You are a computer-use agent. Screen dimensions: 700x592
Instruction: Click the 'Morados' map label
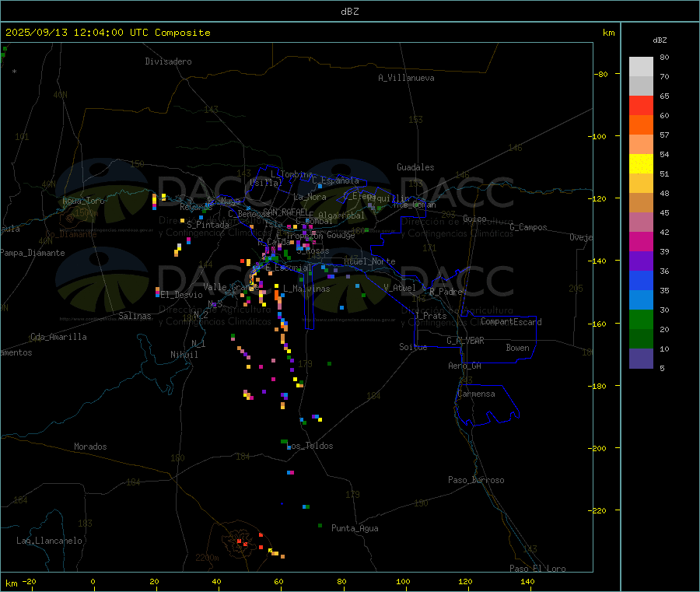[90, 447]
